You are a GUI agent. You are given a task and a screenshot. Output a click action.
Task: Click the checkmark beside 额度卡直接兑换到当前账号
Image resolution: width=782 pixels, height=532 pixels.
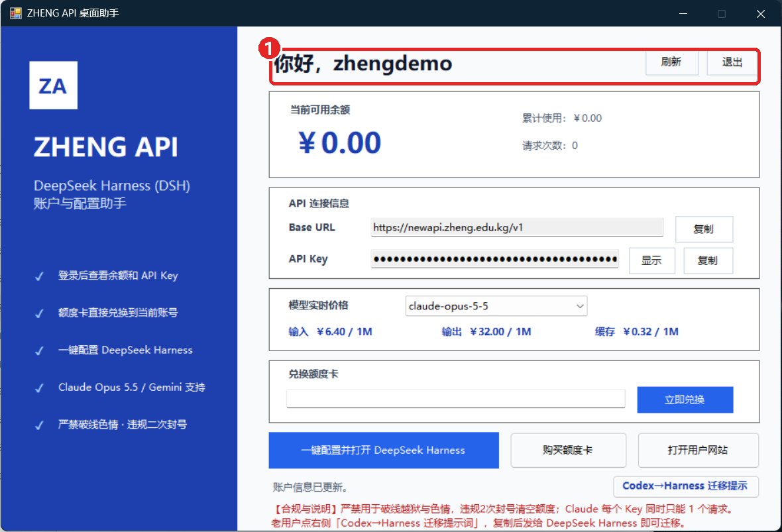click(x=39, y=313)
